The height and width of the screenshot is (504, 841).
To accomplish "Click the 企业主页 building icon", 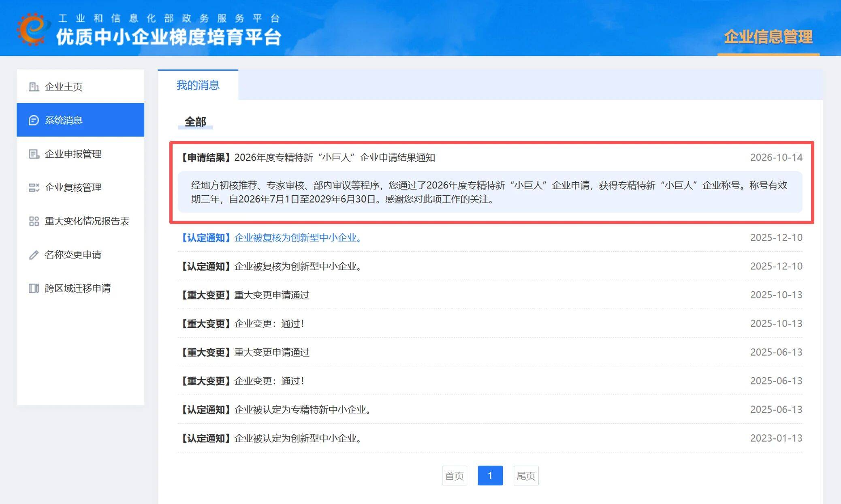I will point(34,87).
